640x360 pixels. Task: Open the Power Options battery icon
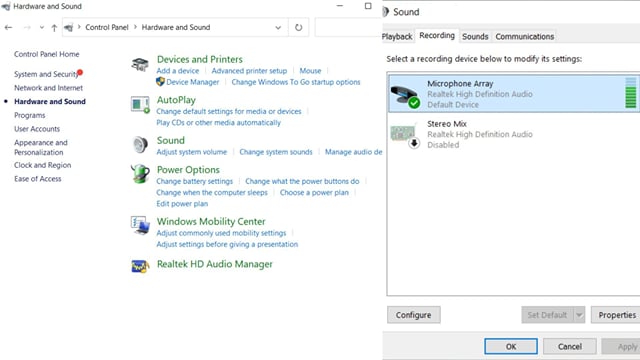140,173
